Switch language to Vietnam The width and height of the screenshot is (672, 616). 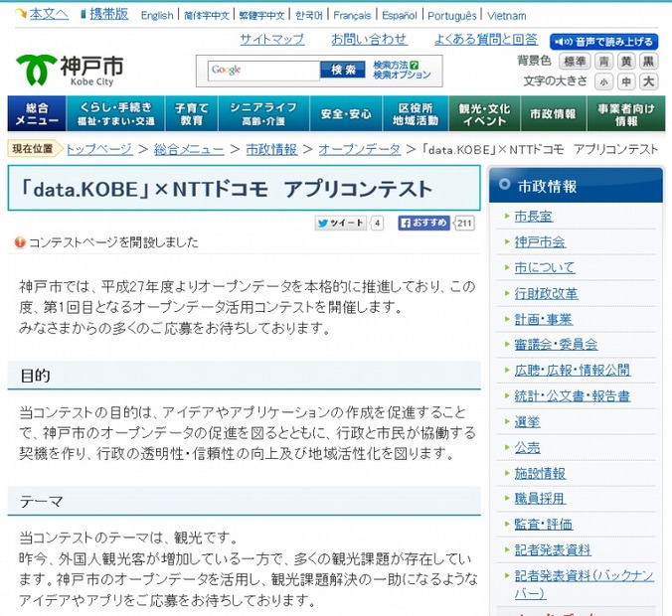507,16
